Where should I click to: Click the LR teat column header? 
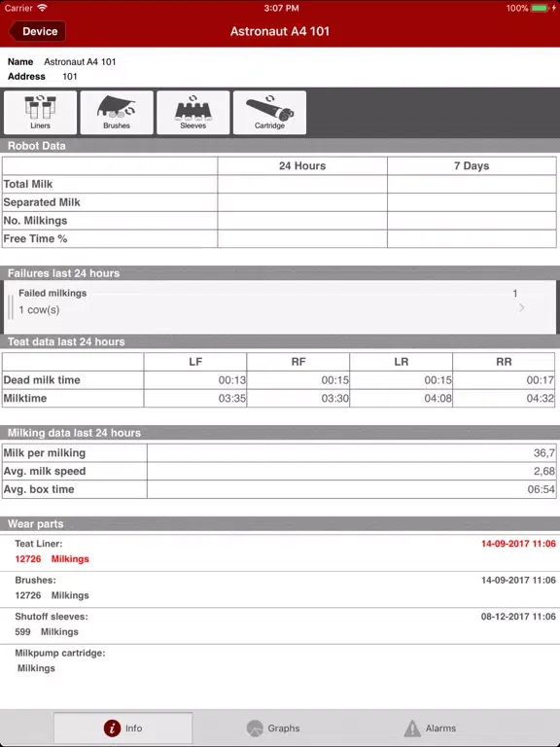pos(401,362)
